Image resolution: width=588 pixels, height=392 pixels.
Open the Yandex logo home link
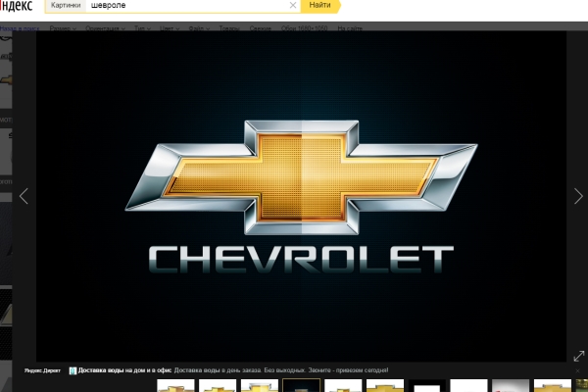coord(16,5)
